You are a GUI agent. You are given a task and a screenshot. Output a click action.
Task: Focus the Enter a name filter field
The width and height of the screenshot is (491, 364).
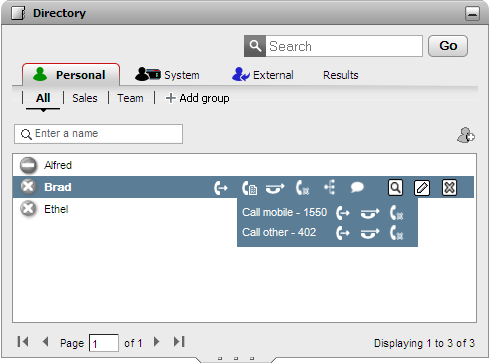98,134
